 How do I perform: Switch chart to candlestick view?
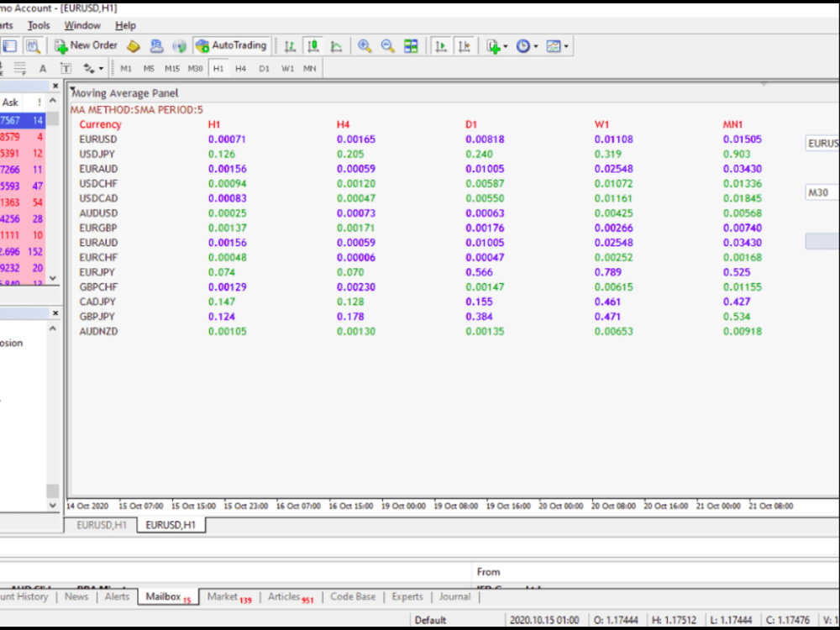click(311, 45)
